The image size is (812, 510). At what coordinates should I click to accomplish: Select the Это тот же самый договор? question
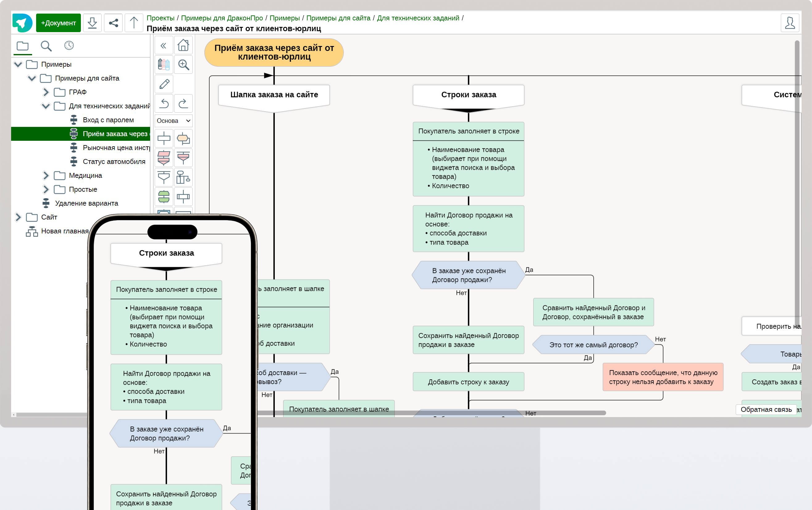593,345
